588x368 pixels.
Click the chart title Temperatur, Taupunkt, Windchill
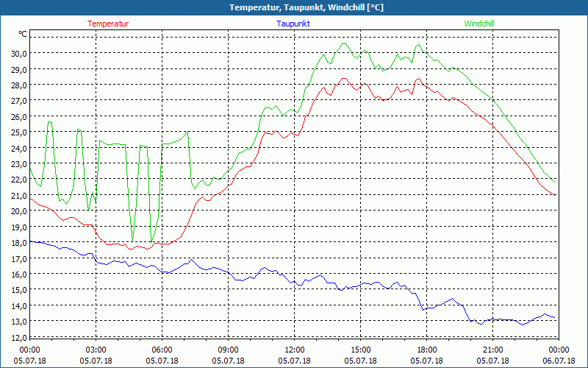coord(306,7)
